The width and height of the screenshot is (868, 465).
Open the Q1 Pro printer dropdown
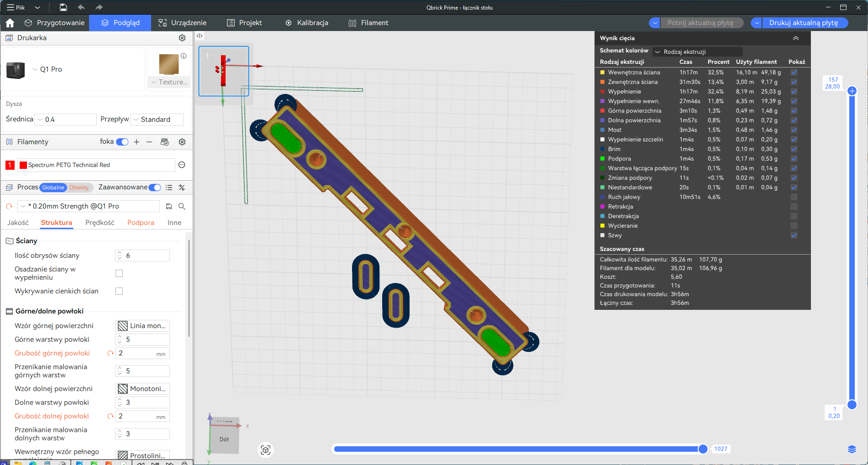(47, 69)
